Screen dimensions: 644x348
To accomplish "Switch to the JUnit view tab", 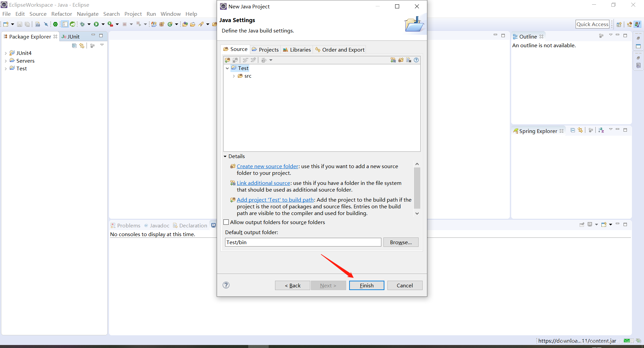I will 71,37.
